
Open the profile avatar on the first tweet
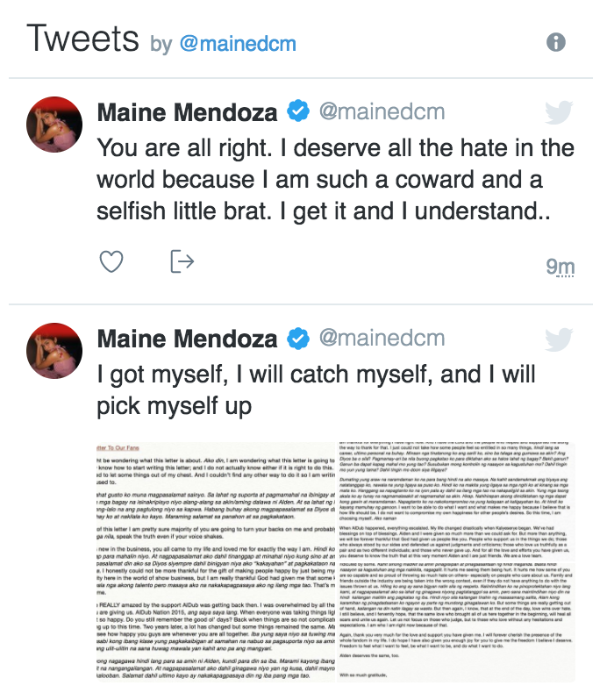[x=56, y=125]
